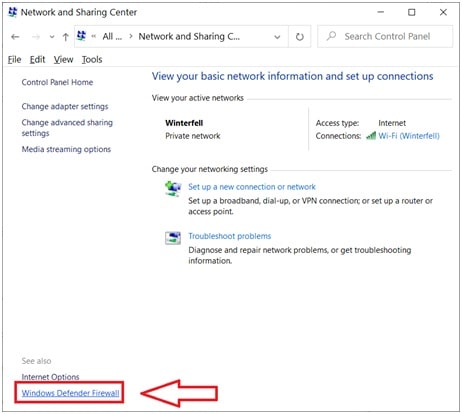
Task: Click the search magnifier icon
Action: [331, 36]
